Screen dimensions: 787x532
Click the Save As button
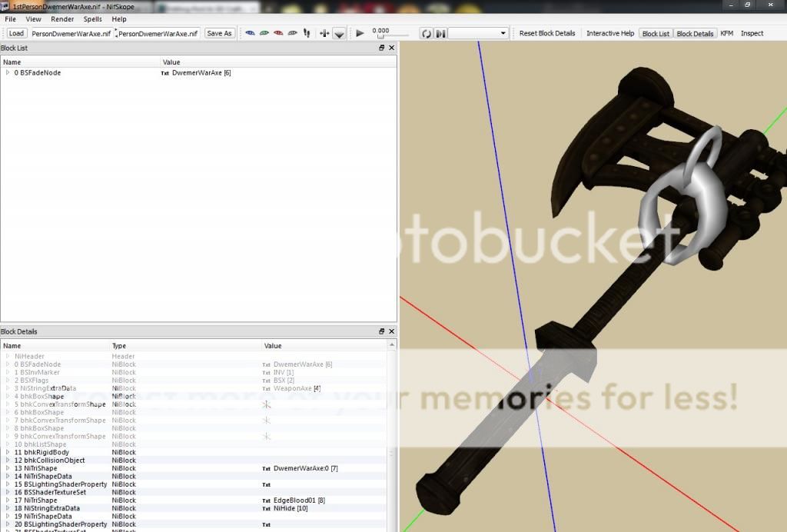219,33
